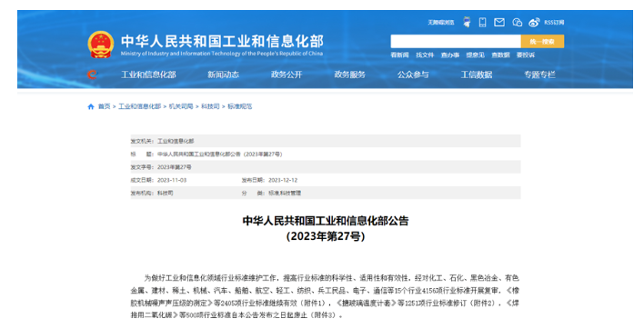Open 工业和信息化部 main menu
Screen dimensions: 644x329
point(148,75)
